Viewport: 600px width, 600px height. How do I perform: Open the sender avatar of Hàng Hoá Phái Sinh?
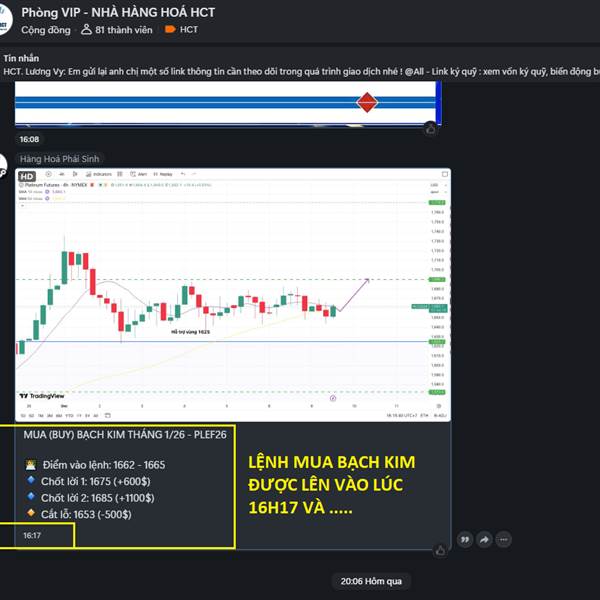pyautogui.click(x=3, y=166)
